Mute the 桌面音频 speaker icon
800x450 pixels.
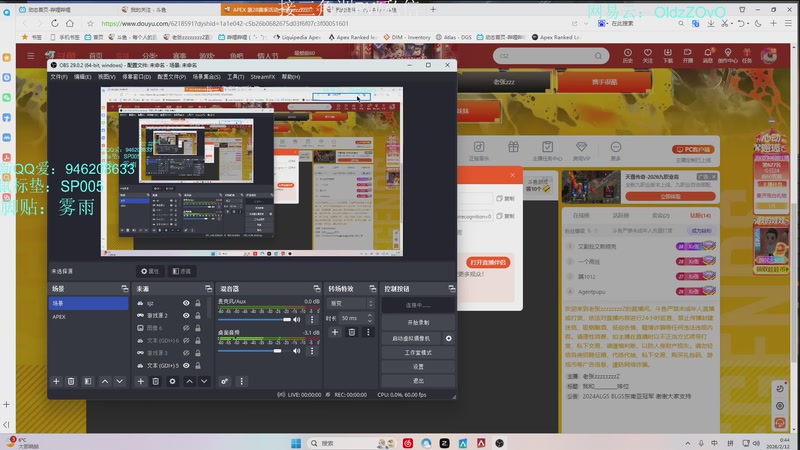296,351
